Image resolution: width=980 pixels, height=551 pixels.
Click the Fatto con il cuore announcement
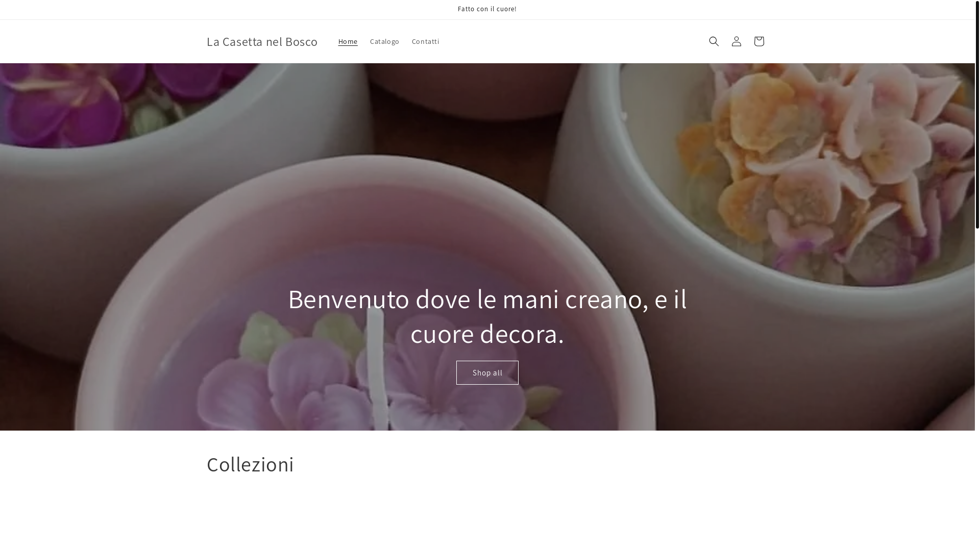click(487, 9)
